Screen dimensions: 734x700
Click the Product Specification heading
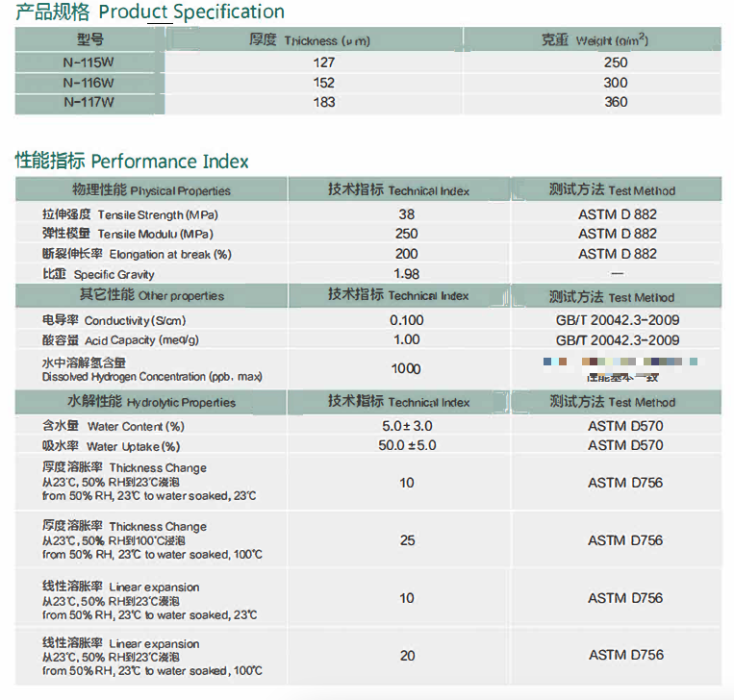[150, 12]
